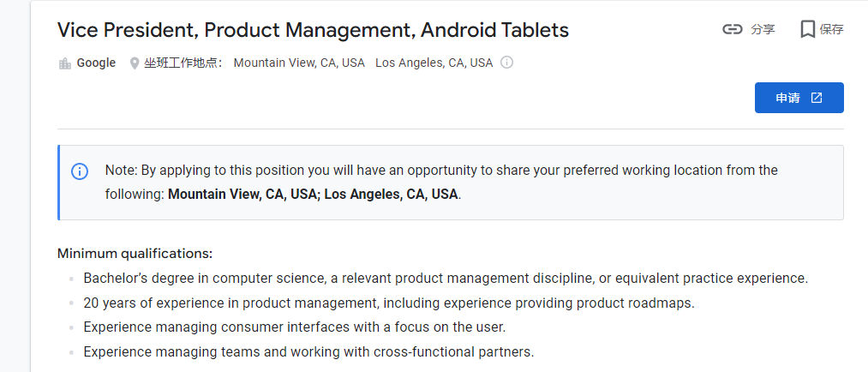Click the Google company name

click(x=96, y=63)
